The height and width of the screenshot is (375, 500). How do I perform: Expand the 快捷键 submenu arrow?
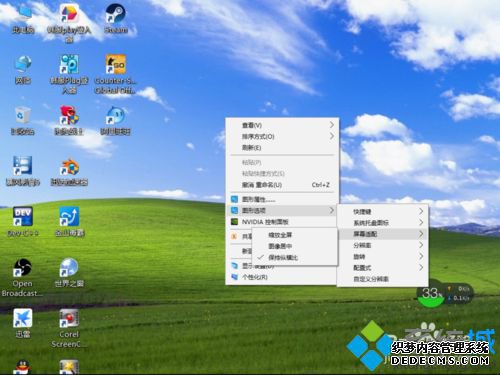pyautogui.click(x=421, y=211)
